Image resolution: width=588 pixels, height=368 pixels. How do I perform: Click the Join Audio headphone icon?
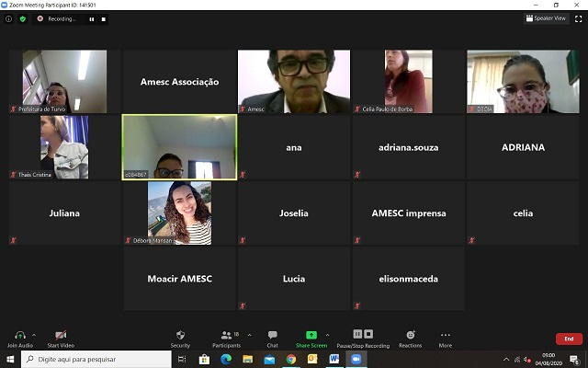19,336
